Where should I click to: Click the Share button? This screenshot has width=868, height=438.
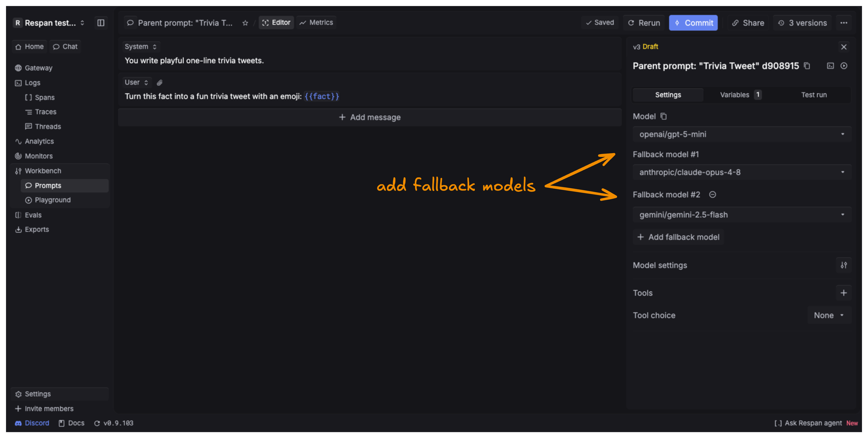(x=748, y=23)
